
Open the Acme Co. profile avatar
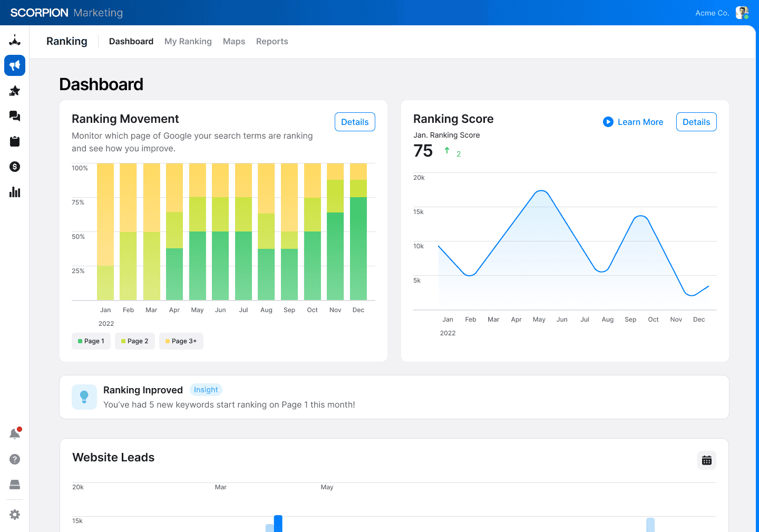pyautogui.click(x=742, y=12)
